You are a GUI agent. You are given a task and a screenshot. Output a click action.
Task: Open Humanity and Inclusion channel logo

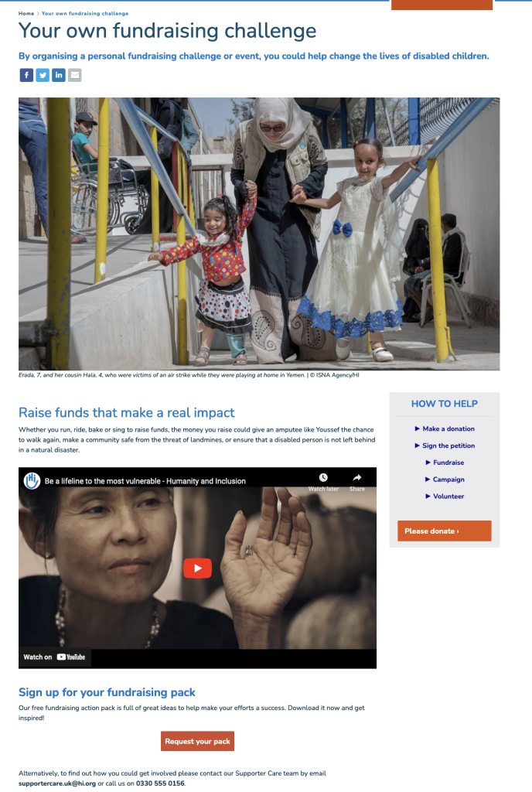pyautogui.click(x=32, y=481)
